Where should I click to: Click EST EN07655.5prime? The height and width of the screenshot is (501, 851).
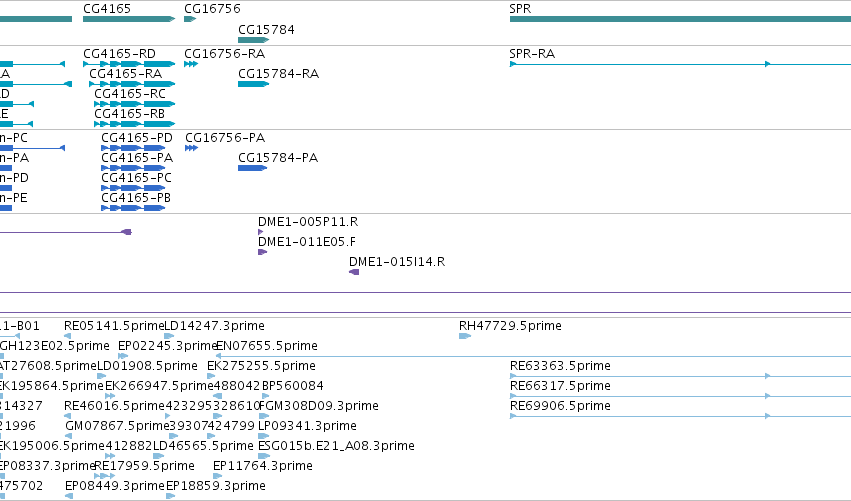pyautogui.click(x=266, y=346)
